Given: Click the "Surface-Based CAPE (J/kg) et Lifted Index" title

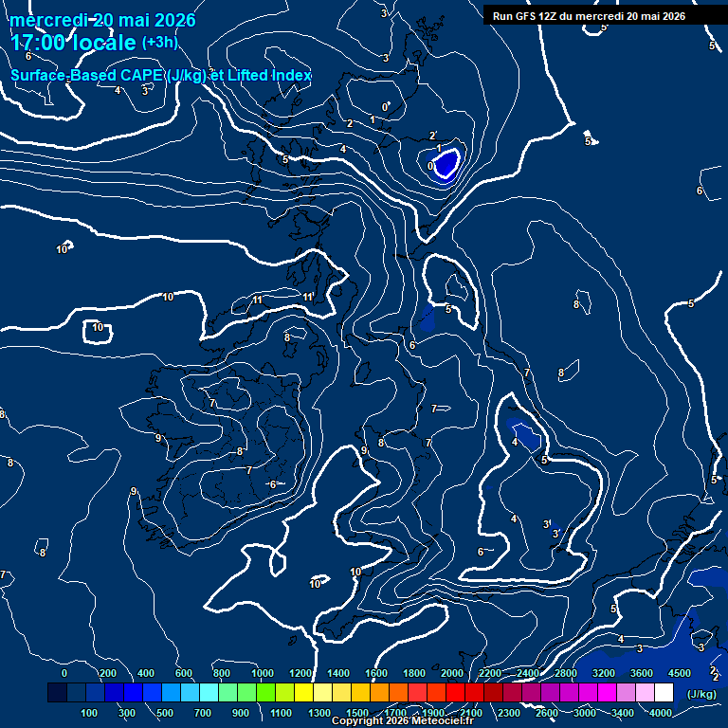Looking at the screenshot, I should click(160, 75).
